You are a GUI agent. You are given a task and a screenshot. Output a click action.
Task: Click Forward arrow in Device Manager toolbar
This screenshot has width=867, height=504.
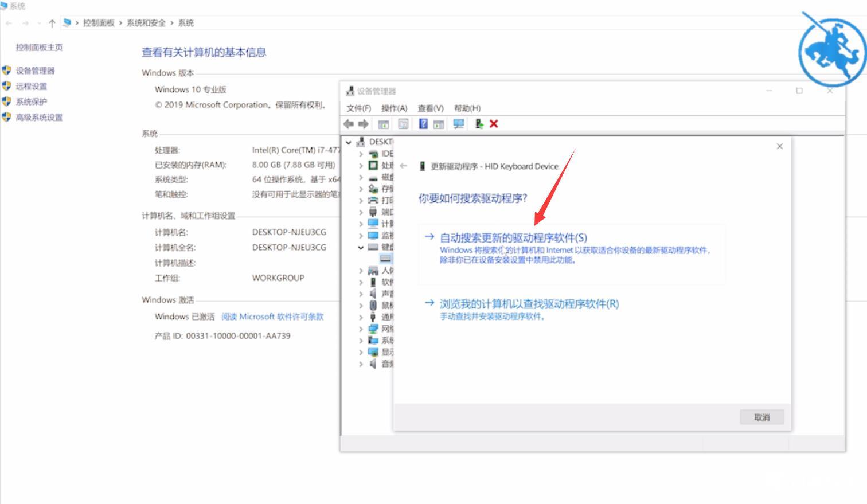point(364,124)
